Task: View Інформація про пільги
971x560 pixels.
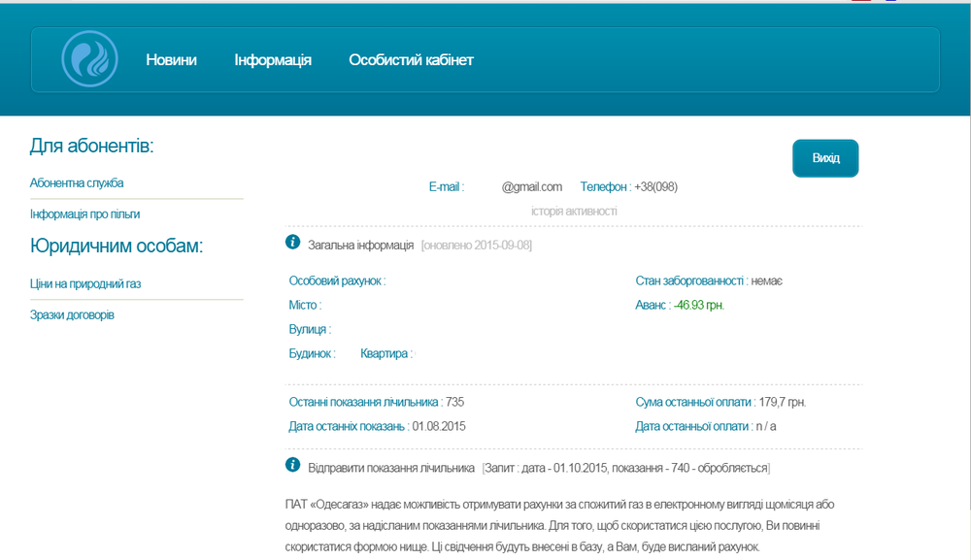Action: pos(85,214)
